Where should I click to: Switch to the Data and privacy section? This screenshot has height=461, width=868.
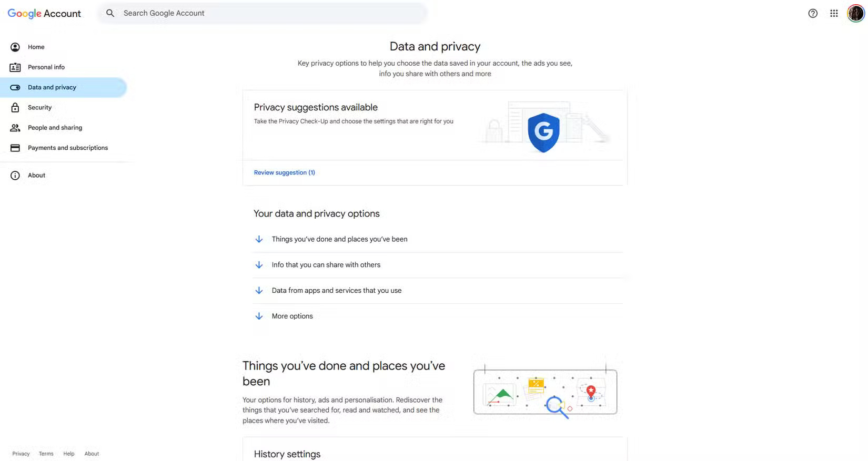(52, 87)
